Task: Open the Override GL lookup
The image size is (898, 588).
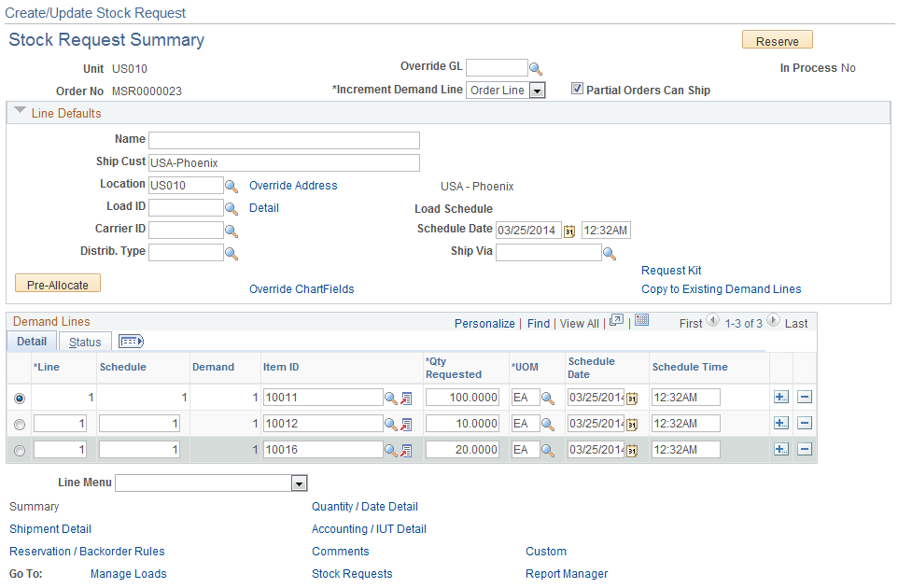Action: pos(536,67)
